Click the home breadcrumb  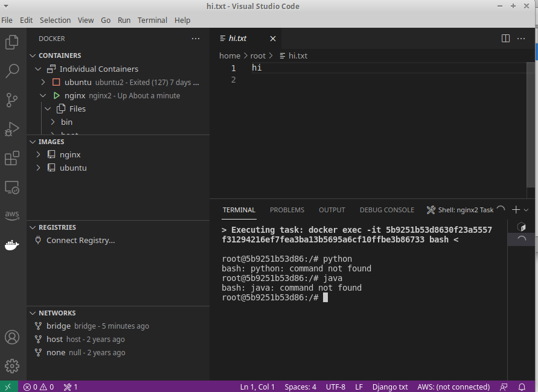pyautogui.click(x=229, y=56)
